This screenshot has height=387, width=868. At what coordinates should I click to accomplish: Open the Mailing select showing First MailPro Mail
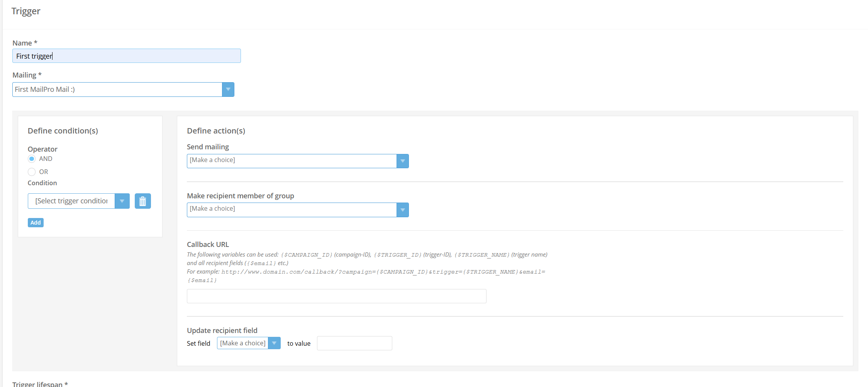click(x=117, y=90)
